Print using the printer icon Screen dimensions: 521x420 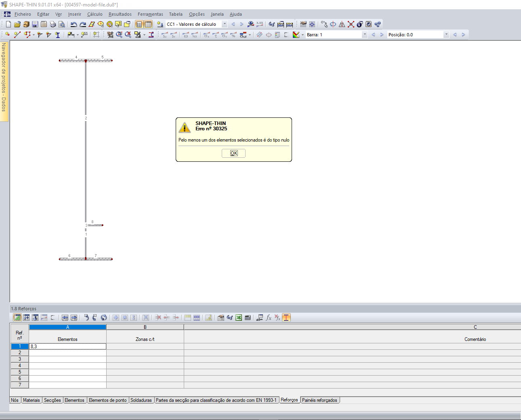(53, 24)
